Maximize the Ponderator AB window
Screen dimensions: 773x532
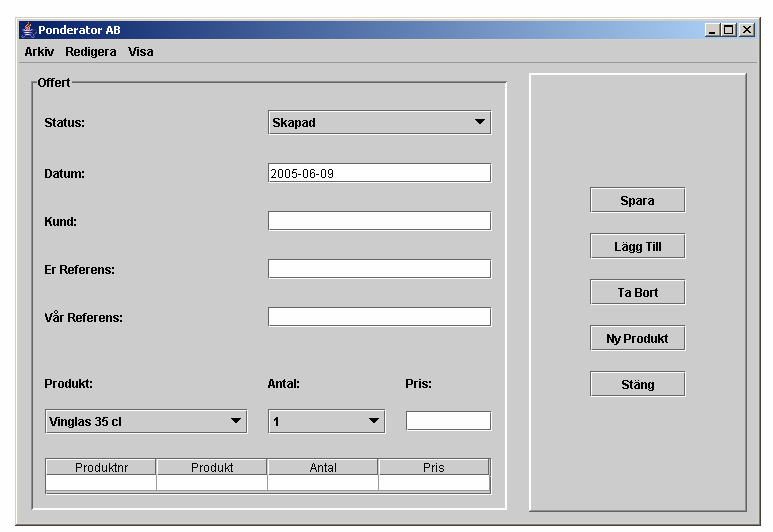coord(728,30)
